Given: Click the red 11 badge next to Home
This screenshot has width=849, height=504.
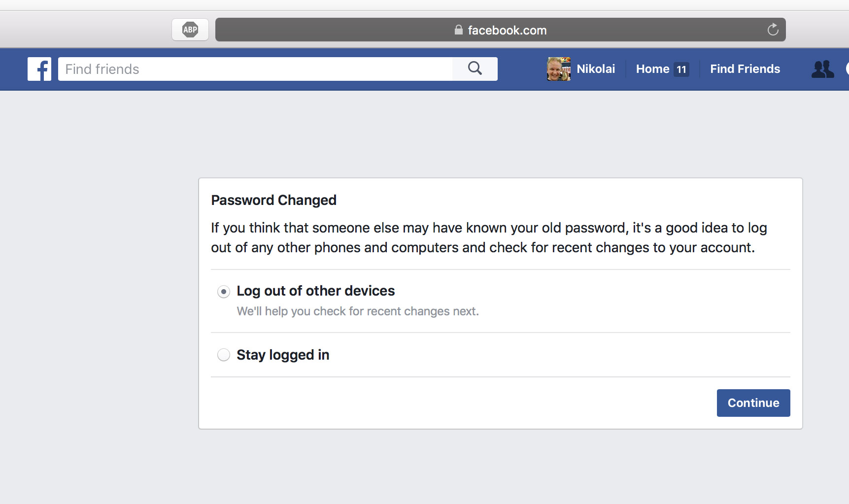Looking at the screenshot, I should 681,69.
